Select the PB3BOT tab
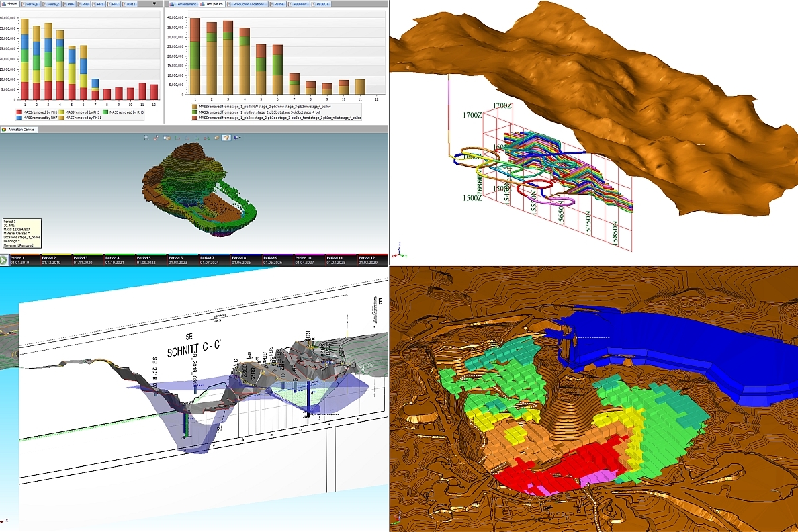This screenshot has height=532, width=798. 320,4
